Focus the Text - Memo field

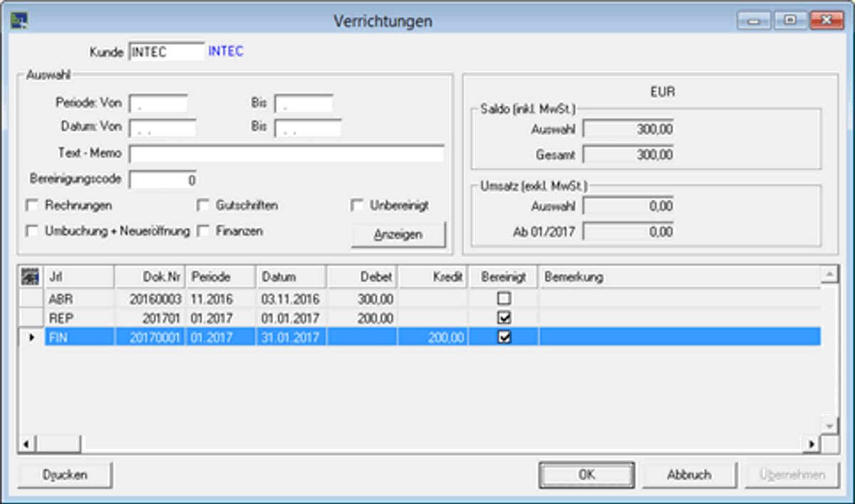tap(286, 154)
